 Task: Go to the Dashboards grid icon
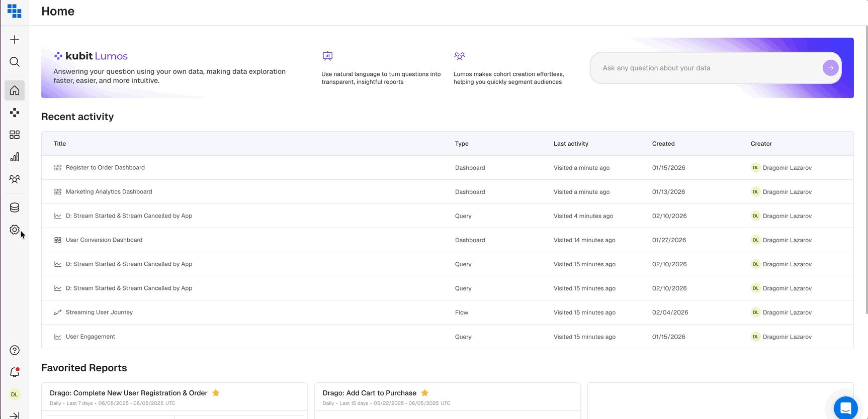click(x=15, y=135)
